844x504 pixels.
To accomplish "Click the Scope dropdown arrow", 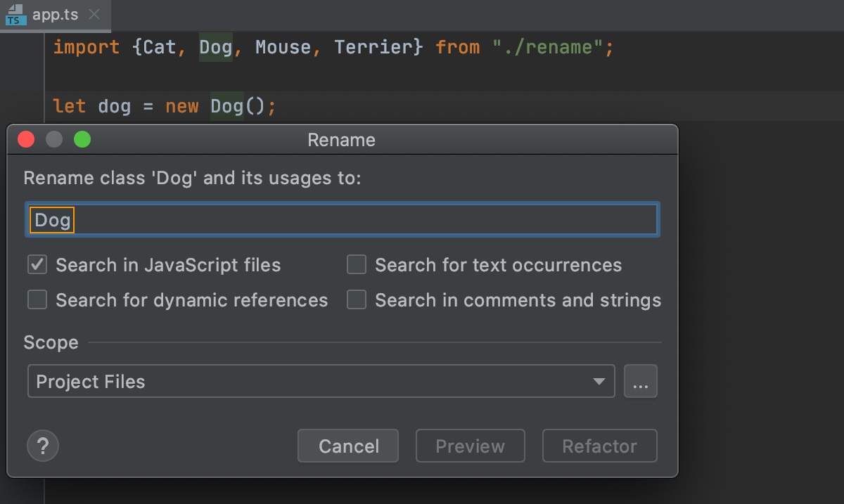I will tap(599, 382).
